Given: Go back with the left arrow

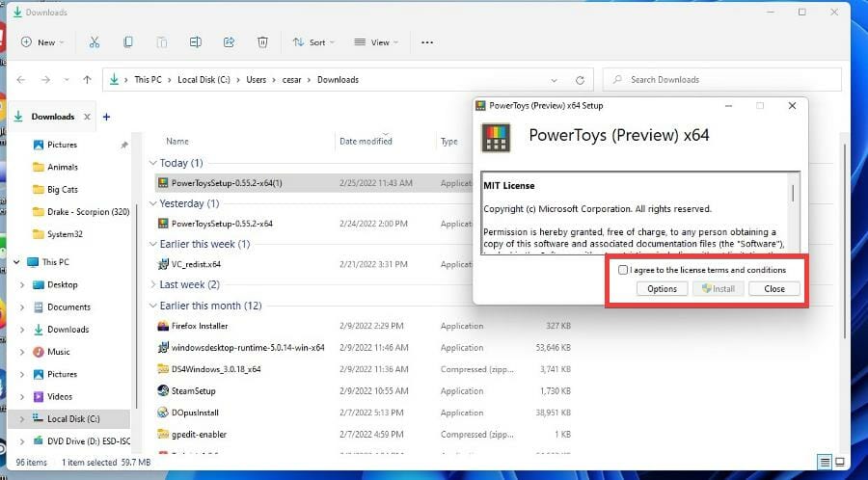Looking at the screenshot, I should (21, 80).
